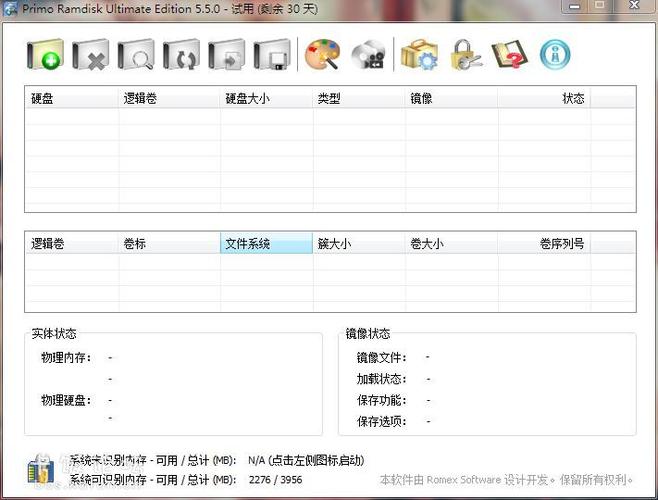Click the 卷序列号 column header
This screenshot has height=500, width=658.
coord(544,243)
